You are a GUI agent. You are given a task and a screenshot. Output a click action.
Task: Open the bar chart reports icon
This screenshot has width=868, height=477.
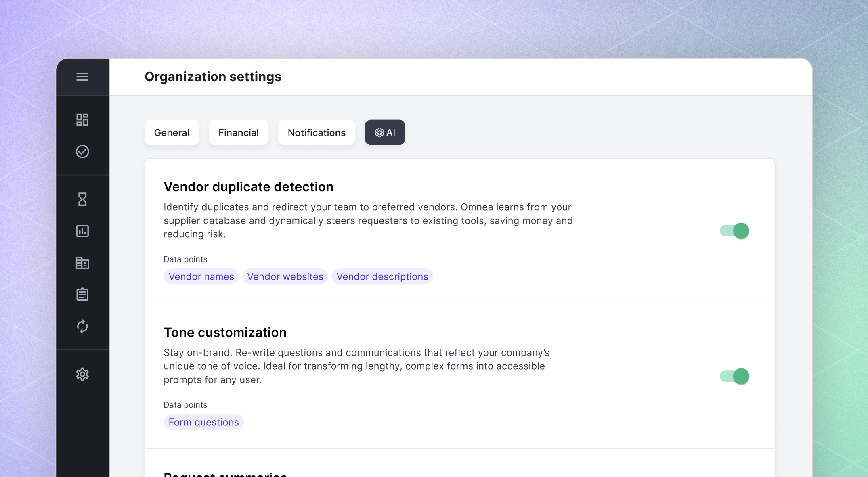tap(82, 231)
